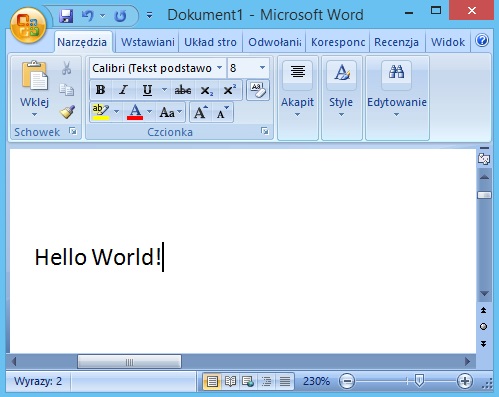Open the Style group button
Image resolution: width=499 pixels, height=397 pixels.
tap(341, 98)
